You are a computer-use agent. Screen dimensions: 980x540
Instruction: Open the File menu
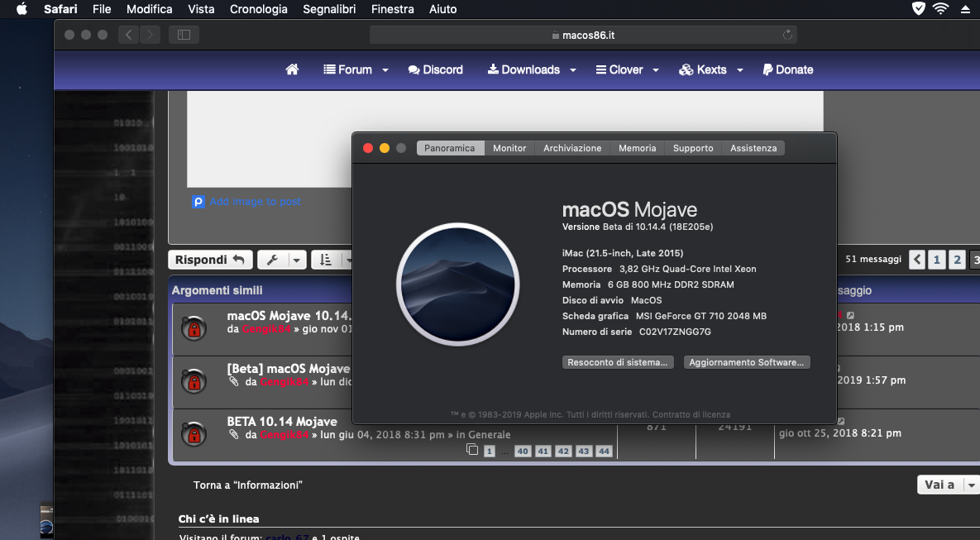[102, 9]
